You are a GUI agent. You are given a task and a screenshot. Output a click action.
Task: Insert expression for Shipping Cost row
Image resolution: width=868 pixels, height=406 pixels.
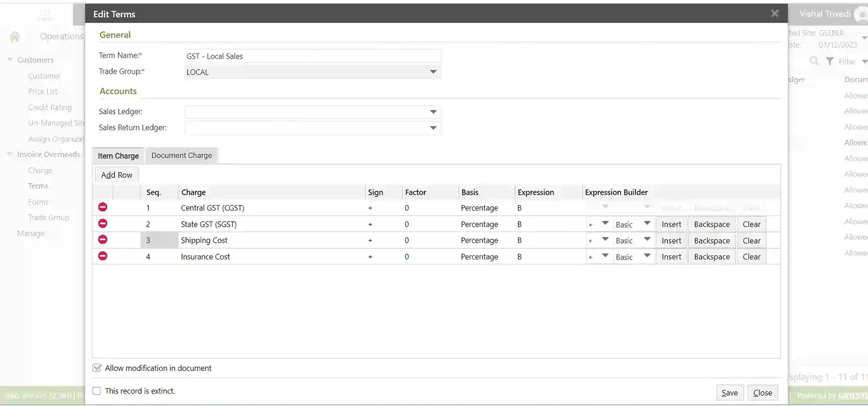pos(672,241)
